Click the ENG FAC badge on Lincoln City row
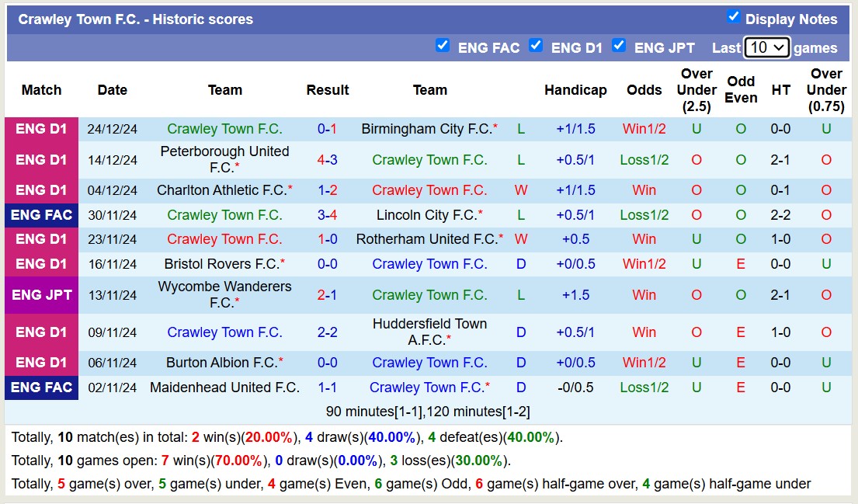 click(41, 215)
